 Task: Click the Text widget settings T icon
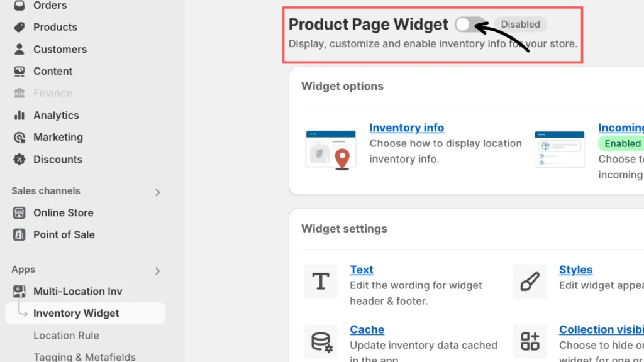click(321, 282)
